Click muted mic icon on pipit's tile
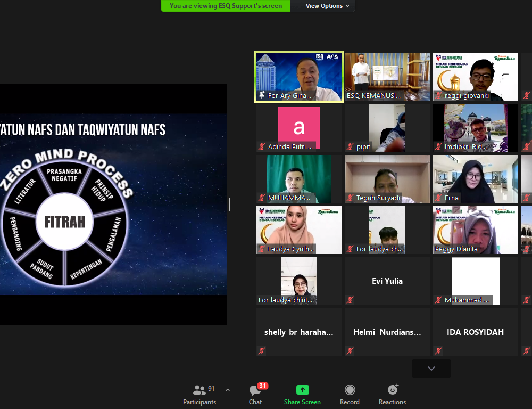 tap(350, 146)
